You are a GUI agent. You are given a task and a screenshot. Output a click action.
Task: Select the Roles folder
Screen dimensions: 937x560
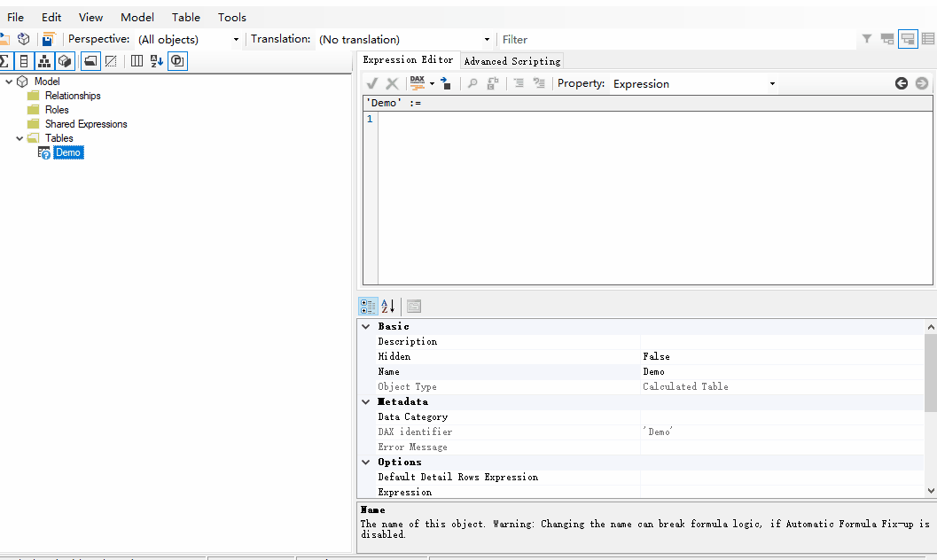[x=57, y=110]
